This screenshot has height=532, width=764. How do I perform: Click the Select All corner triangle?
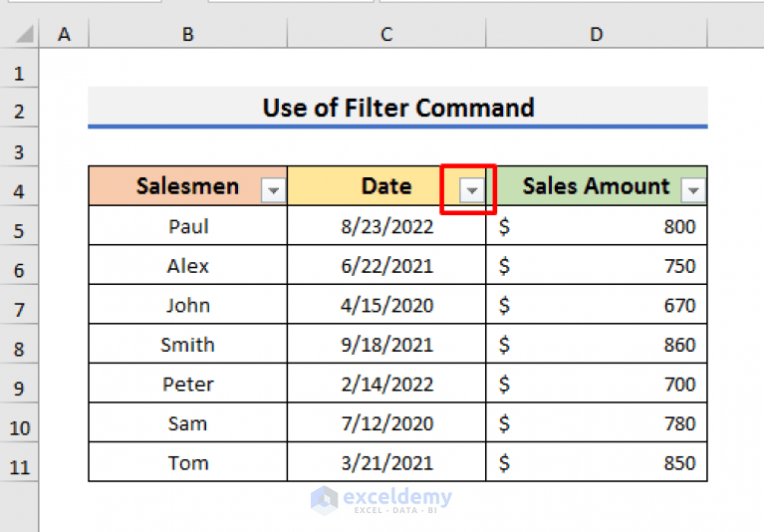24,34
